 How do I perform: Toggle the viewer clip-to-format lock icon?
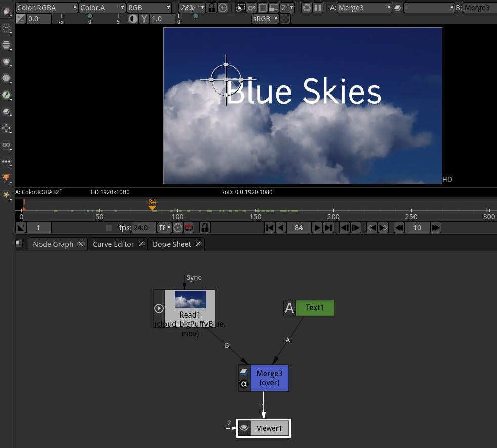click(x=212, y=7)
